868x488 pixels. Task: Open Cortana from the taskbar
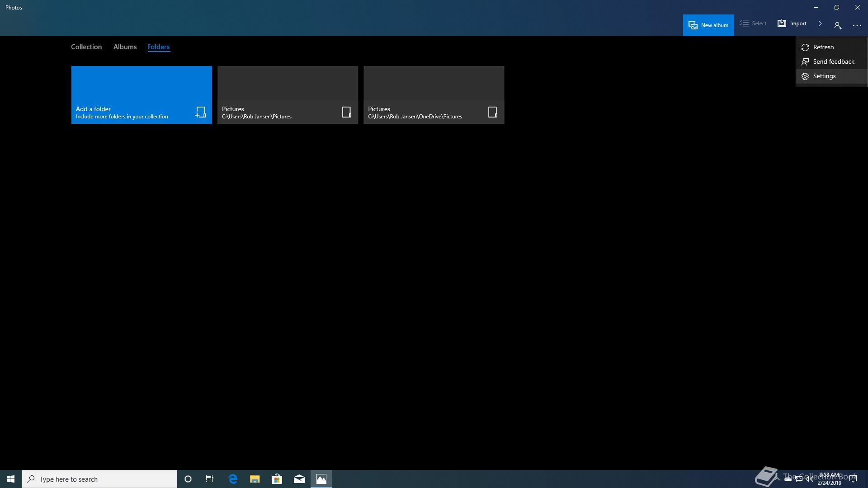pyautogui.click(x=188, y=479)
